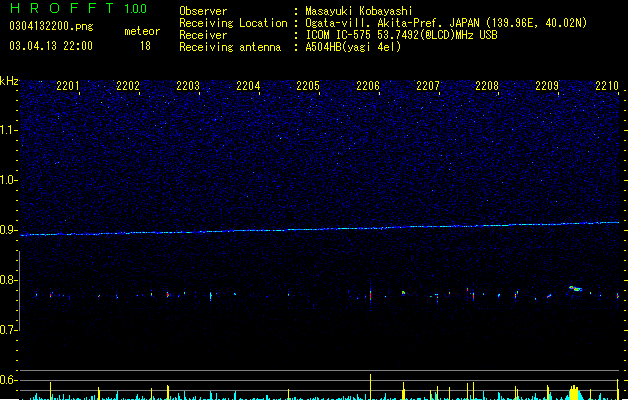This screenshot has width=629, height=400.
Task: Select the 2207 time marker
Action: tap(428, 86)
